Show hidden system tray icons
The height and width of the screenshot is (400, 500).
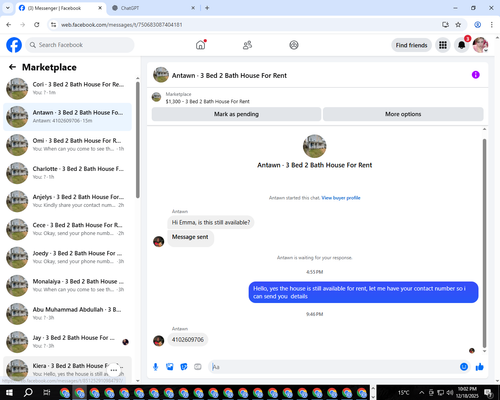coord(421,392)
